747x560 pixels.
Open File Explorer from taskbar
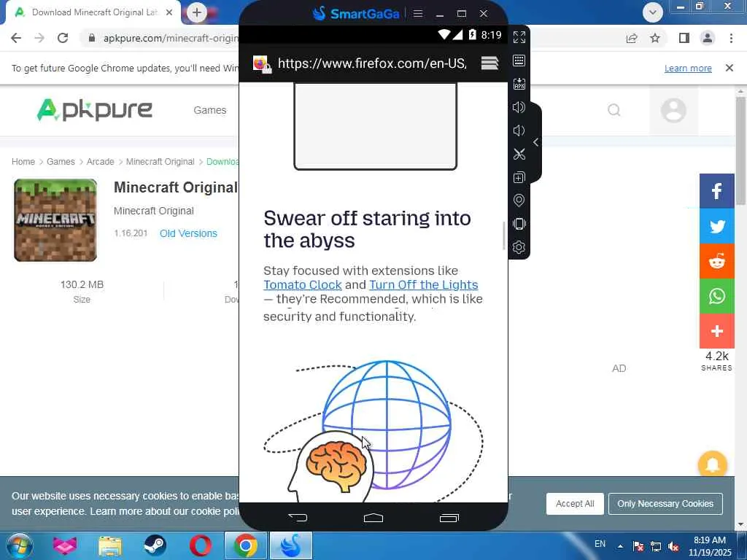[110, 545]
